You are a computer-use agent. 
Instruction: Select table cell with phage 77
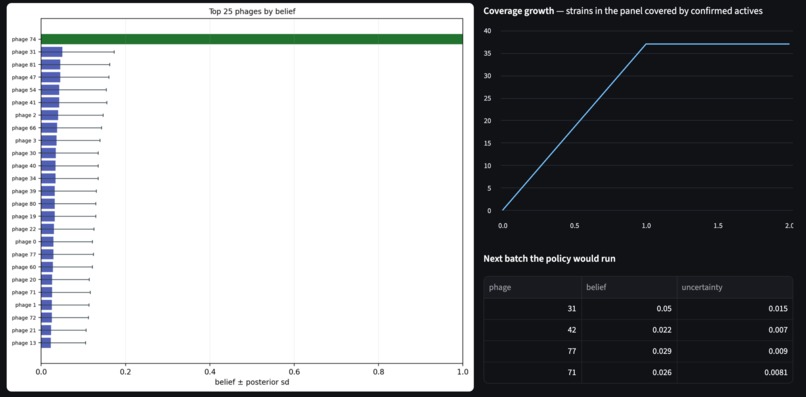pos(533,351)
